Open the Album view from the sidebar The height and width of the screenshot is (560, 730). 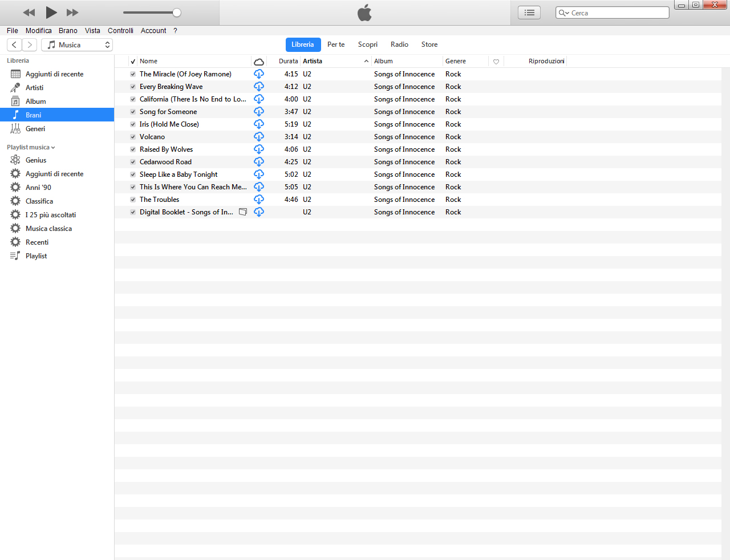(x=35, y=101)
